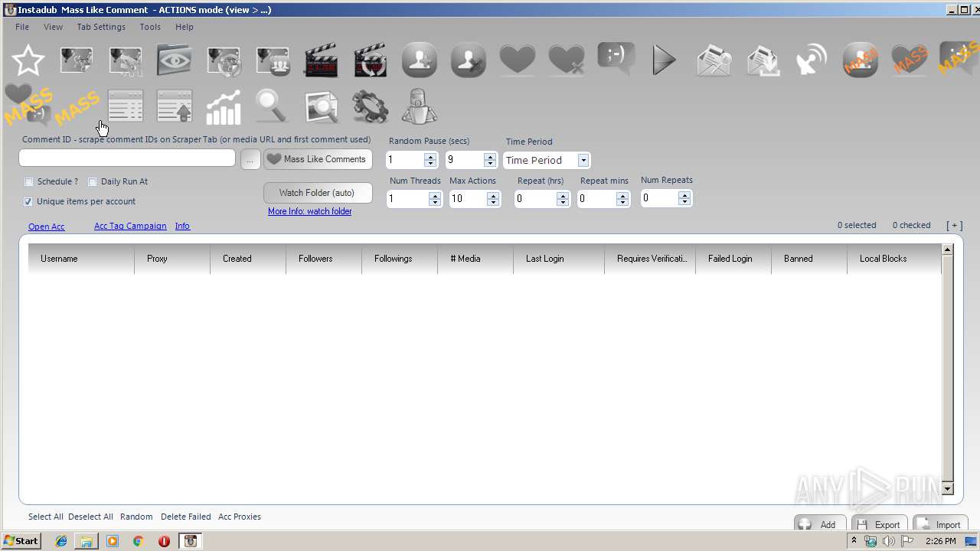Uncheck Unique items per account
This screenshot has width=980, height=551.
[x=28, y=202]
